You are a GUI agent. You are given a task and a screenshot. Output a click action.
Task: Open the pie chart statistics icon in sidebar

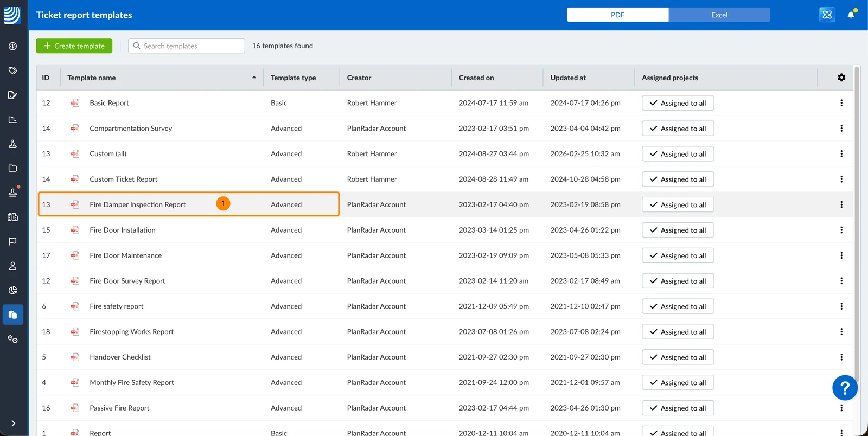point(12,290)
